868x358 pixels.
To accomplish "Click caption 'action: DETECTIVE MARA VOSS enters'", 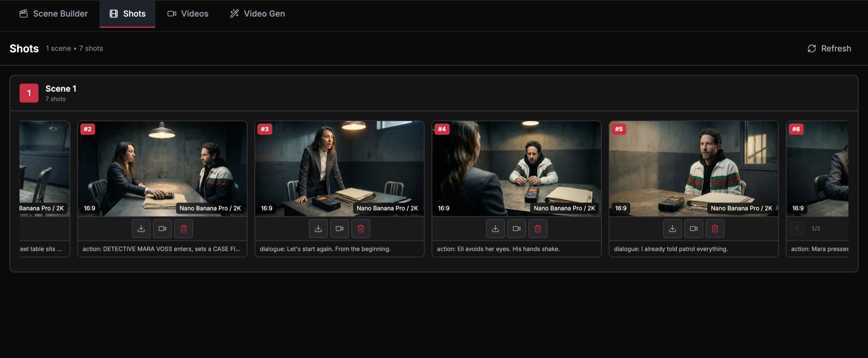I will (161, 249).
